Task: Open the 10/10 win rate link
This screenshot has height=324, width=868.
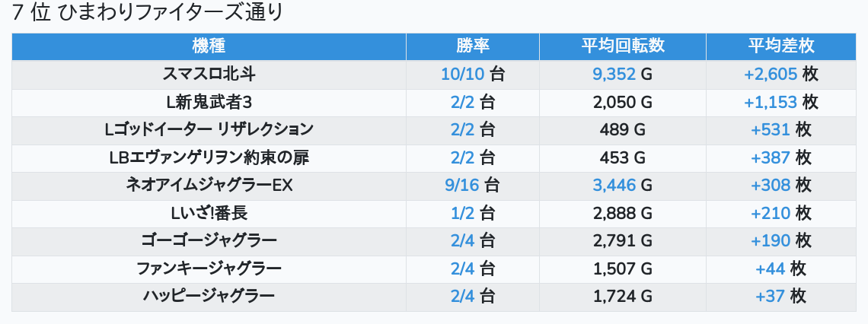Action: coord(462,74)
